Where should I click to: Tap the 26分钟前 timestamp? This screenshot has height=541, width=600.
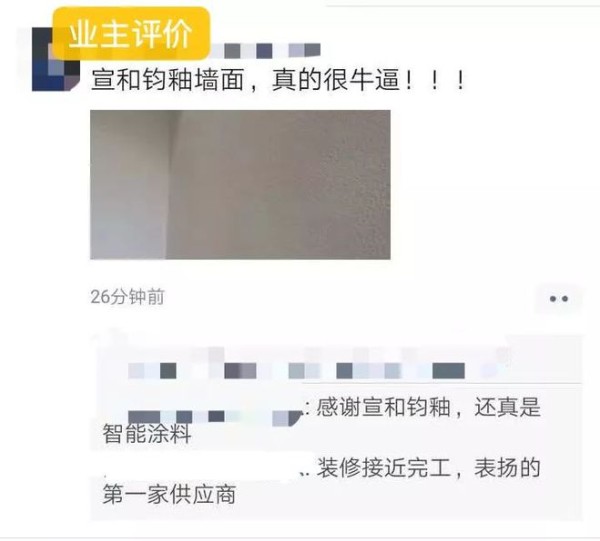127,297
